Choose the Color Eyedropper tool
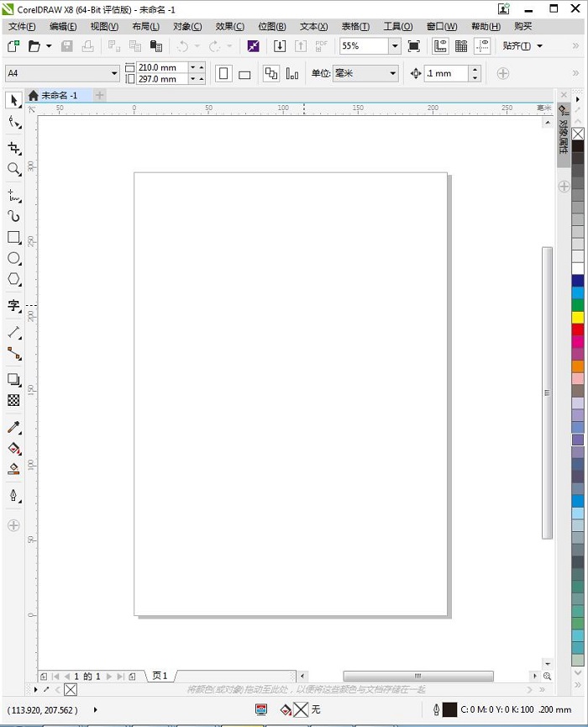 point(14,427)
